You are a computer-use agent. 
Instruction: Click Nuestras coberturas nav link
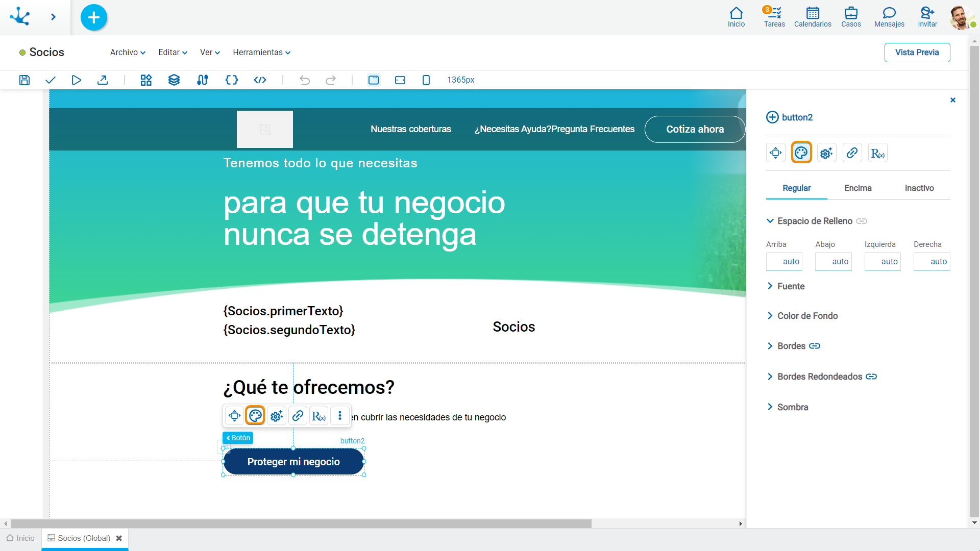[x=411, y=129]
